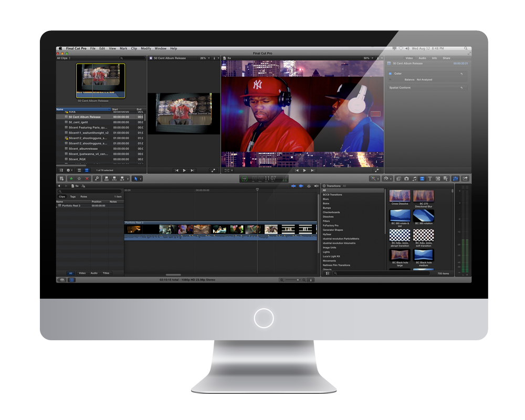Open the Effects browser icon

pyautogui.click(x=398, y=179)
